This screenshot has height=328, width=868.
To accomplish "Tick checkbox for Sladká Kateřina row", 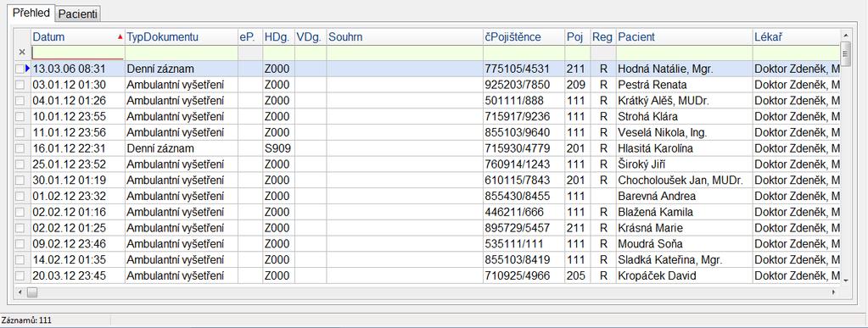I will click(x=20, y=260).
